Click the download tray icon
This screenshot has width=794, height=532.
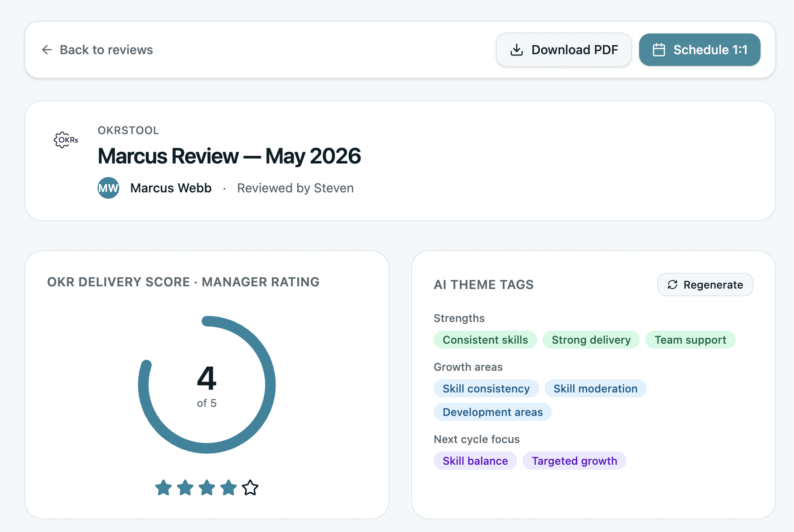click(517, 50)
